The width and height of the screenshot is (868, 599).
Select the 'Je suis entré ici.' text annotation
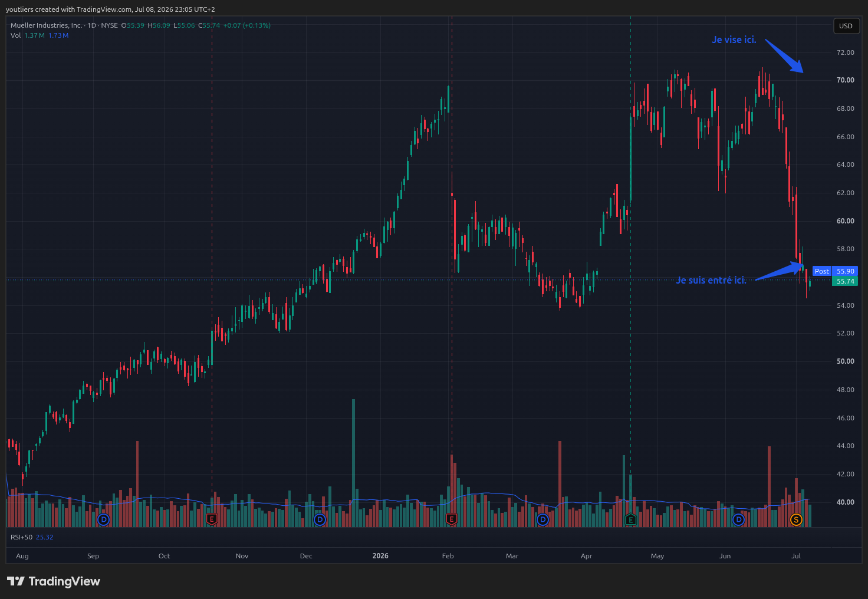tap(711, 280)
